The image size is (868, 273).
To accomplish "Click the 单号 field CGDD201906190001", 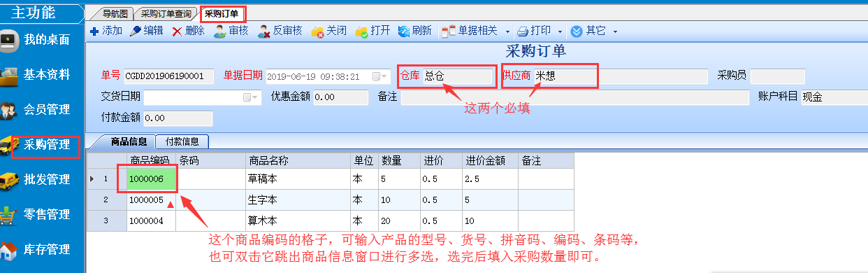I will pos(168,76).
